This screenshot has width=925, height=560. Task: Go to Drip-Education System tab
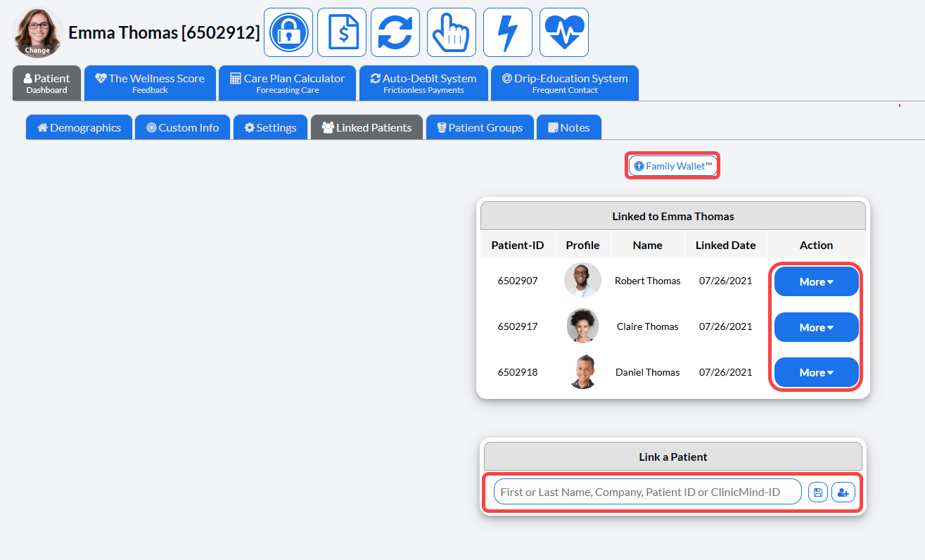[x=565, y=83]
